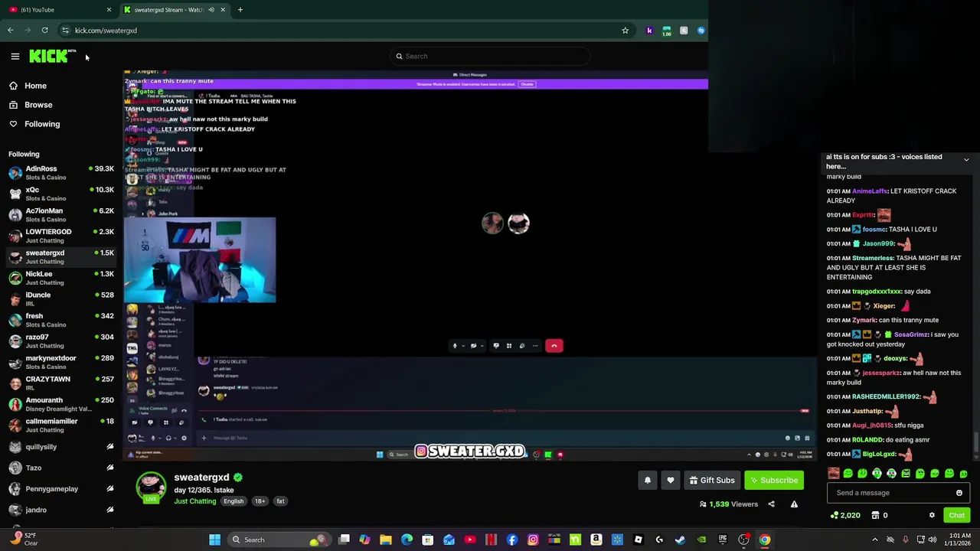This screenshot has height=551, width=980.
Task: Click the 1,539 Viewers count
Action: point(728,504)
